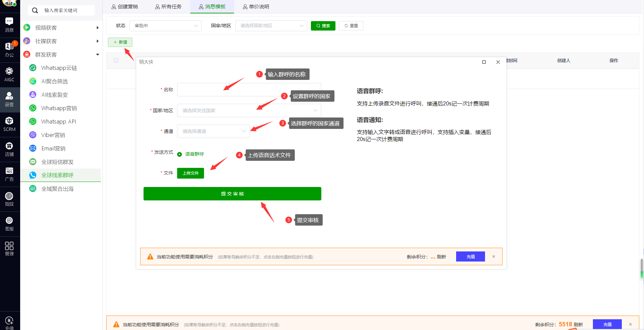Screen dimensions: 644x330
Task: Click the 上传文件 upload button
Action: tap(191, 173)
